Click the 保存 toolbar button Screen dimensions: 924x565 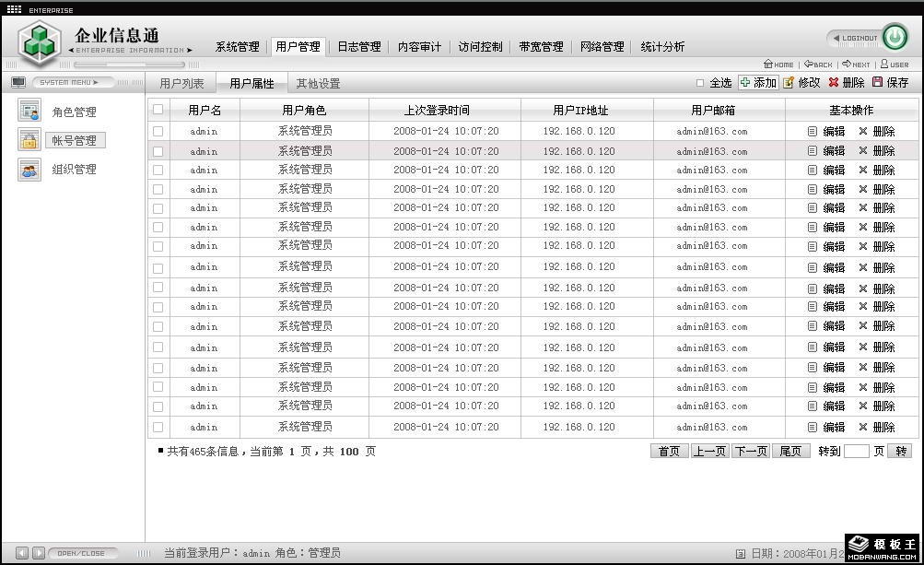coord(891,83)
